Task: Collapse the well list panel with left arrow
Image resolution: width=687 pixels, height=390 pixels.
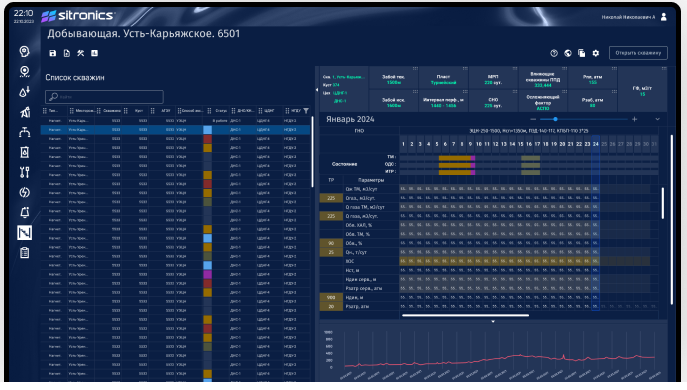Action: (317, 90)
